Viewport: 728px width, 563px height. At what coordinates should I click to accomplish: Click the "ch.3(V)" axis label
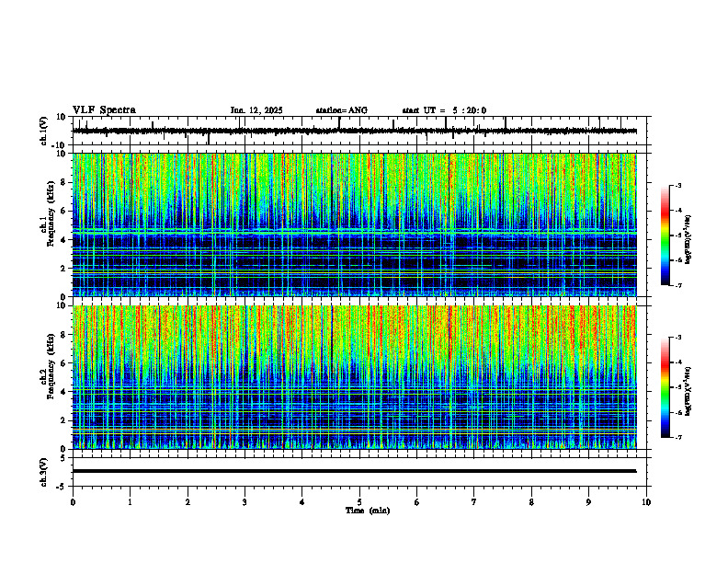tap(44, 472)
